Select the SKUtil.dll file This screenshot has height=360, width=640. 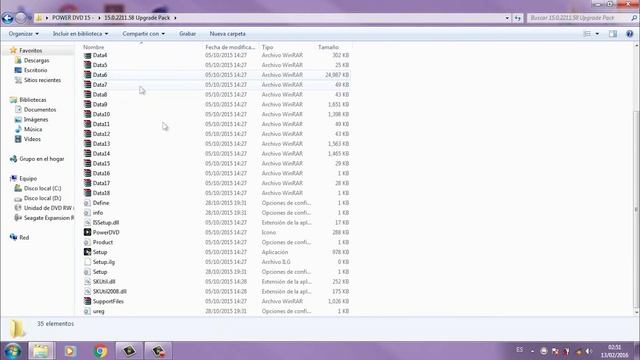(104, 282)
